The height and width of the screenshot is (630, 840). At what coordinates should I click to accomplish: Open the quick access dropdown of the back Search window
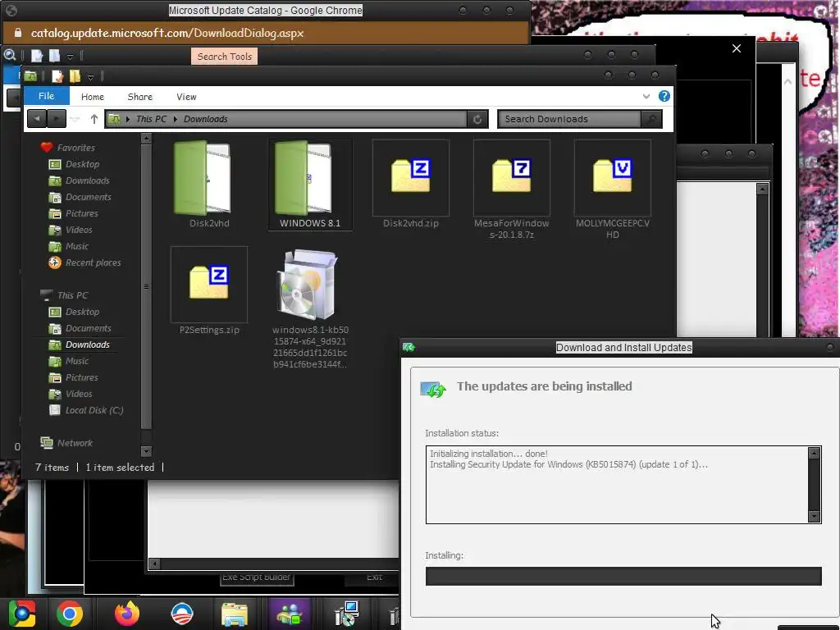pyautogui.click(x=71, y=57)
